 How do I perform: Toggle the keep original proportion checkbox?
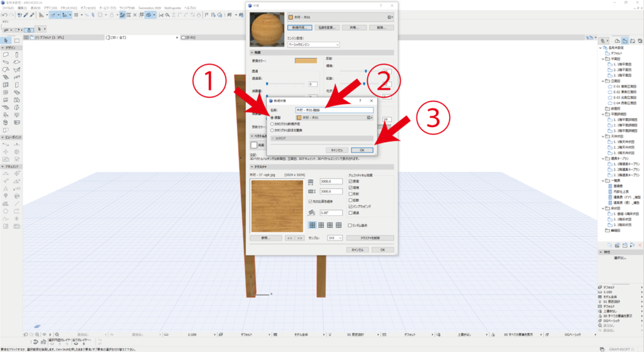click(x=310, y=202)
